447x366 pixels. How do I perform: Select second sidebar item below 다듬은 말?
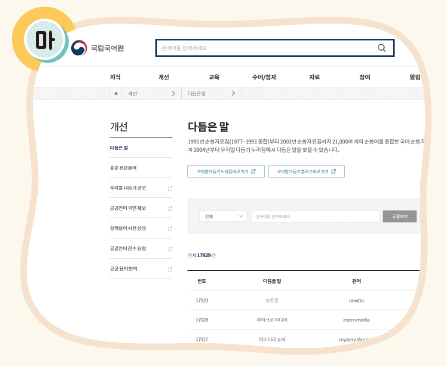click(x=123, y=168)
